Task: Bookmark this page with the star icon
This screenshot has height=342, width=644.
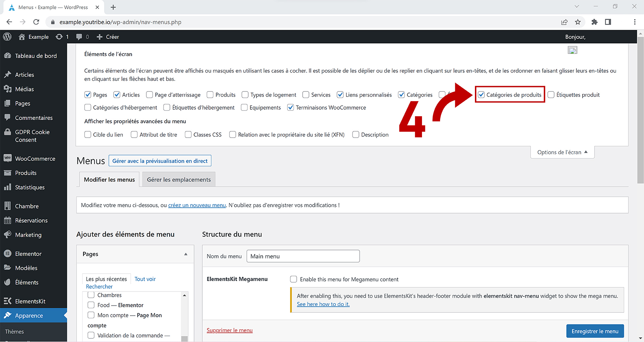Action: click(578, 22)
